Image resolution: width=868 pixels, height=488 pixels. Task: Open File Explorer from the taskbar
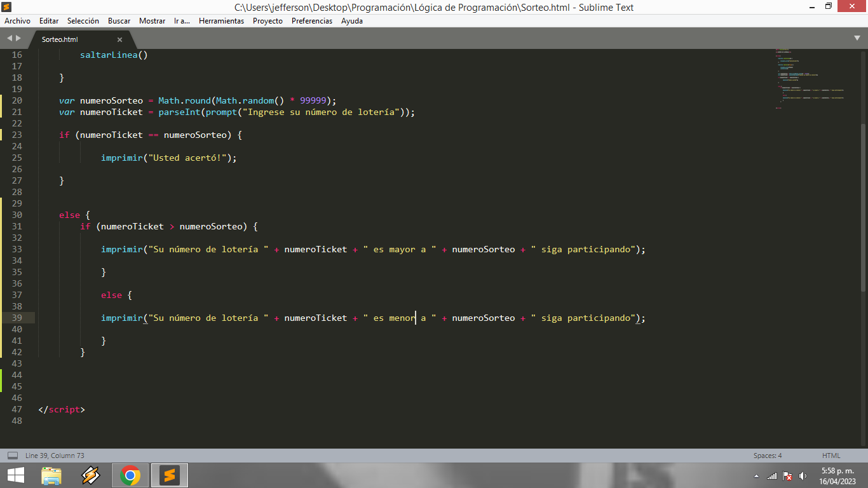[x=51, y=475]
